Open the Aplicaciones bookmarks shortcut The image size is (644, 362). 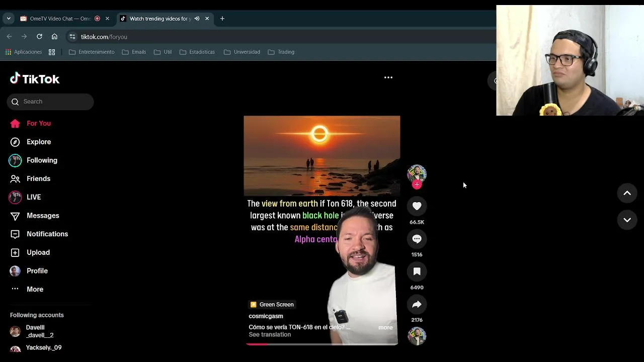pos(23,52)
